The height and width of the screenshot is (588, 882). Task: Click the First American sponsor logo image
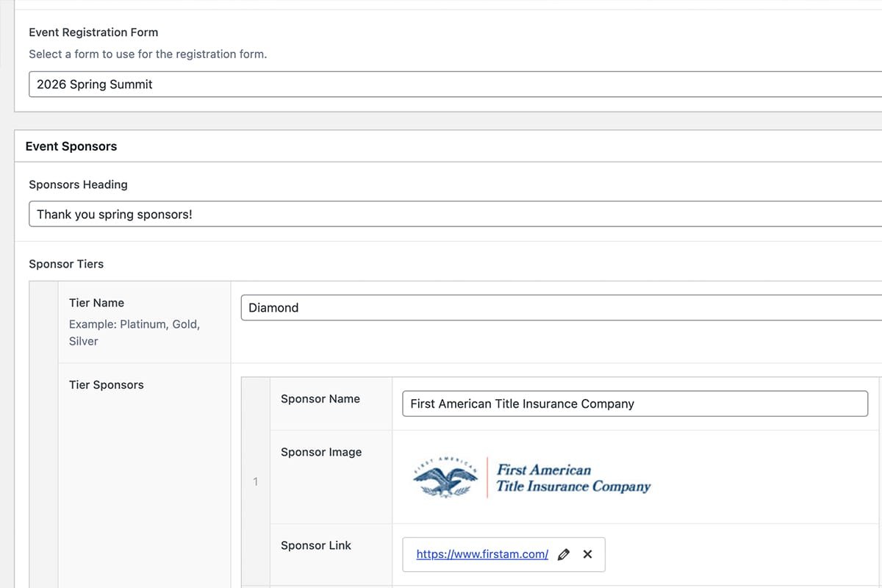tap(531, 478)
